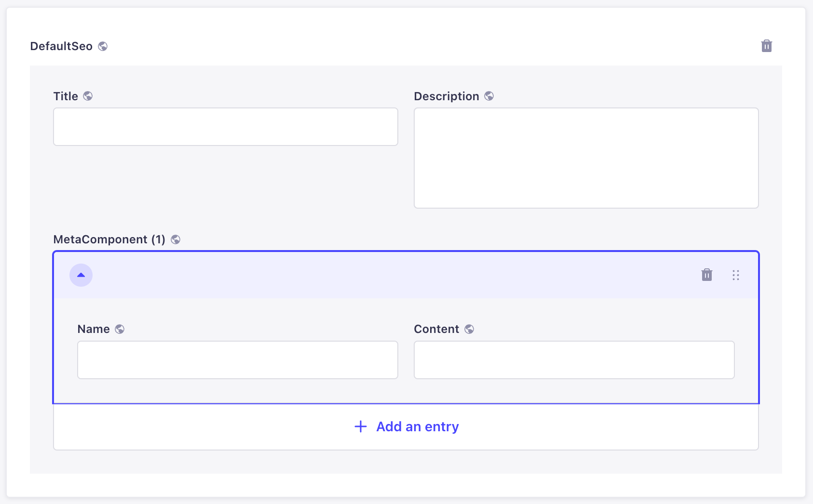Click the six-dot drag handle of the entry
The height and width of the screenshot is (504, 813).
click(x=735, y=275)
